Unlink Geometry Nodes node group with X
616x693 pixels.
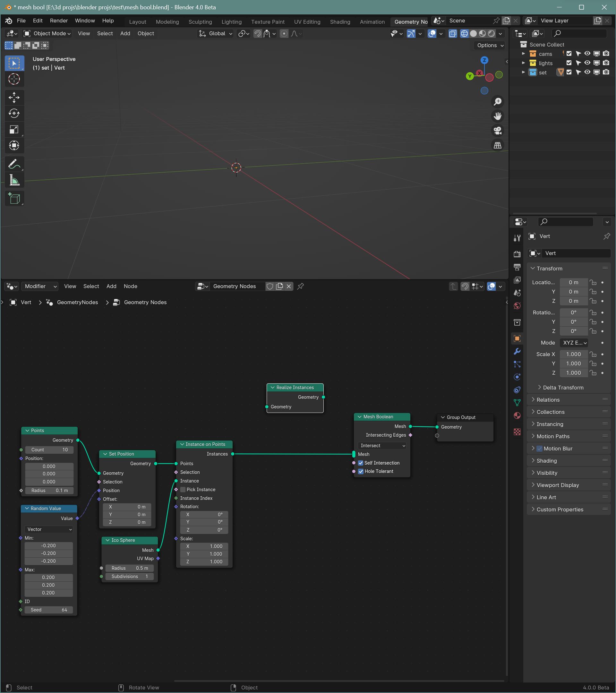tap(289, 287)
